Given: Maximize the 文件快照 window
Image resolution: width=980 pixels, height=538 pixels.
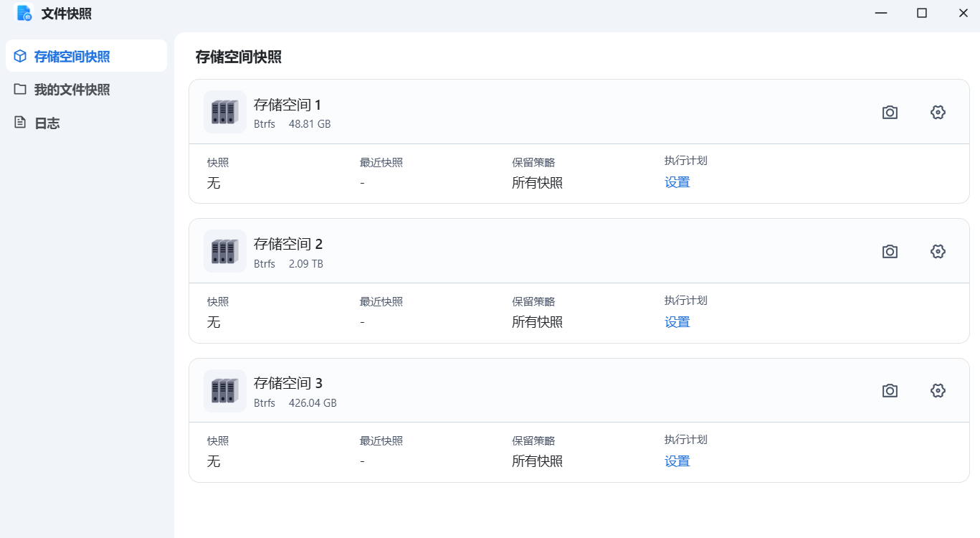Looking at the screenshot, I should coord(922,13).
